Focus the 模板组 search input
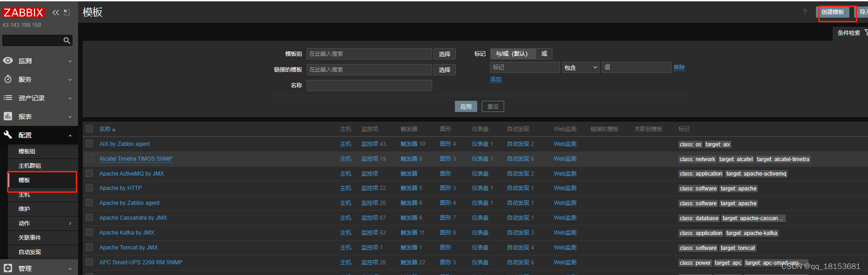This screenshot has width=868, height=275. coord(369,54)
